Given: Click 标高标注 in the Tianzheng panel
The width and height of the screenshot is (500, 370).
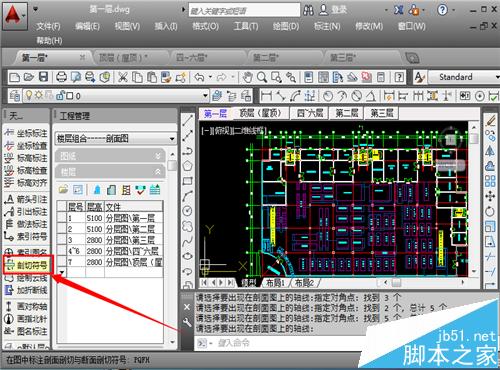Looking at the screenshot, I should 26,158.
